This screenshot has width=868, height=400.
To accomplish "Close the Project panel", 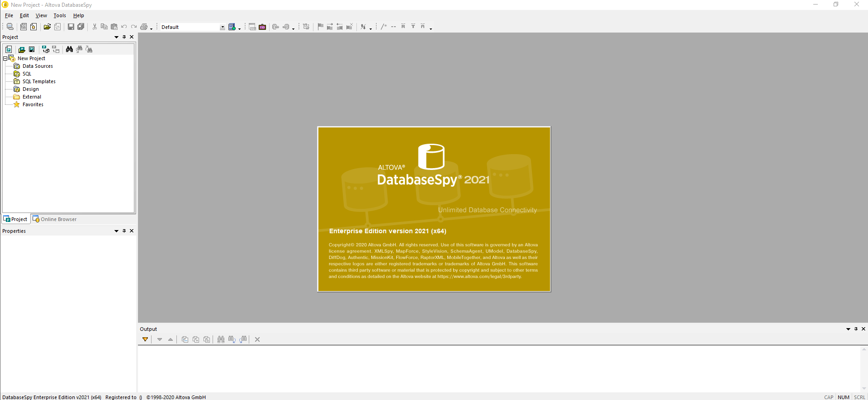I will (132, 37).
